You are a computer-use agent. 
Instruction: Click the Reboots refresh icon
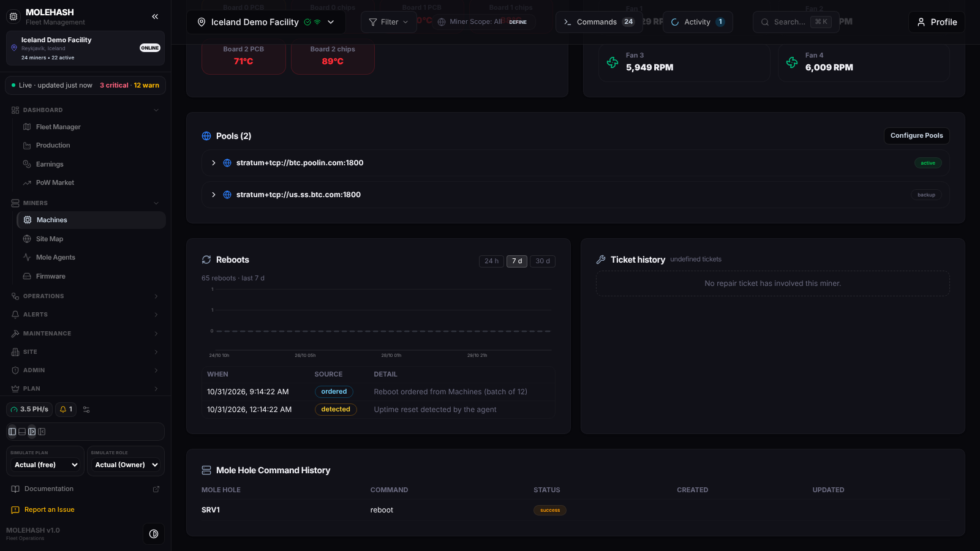pos(206,260)
